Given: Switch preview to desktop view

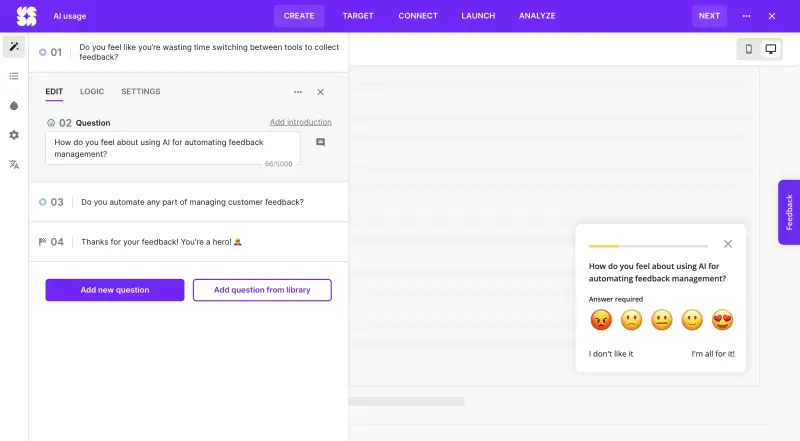Looking at the screenshot, I should pos(770,49).
